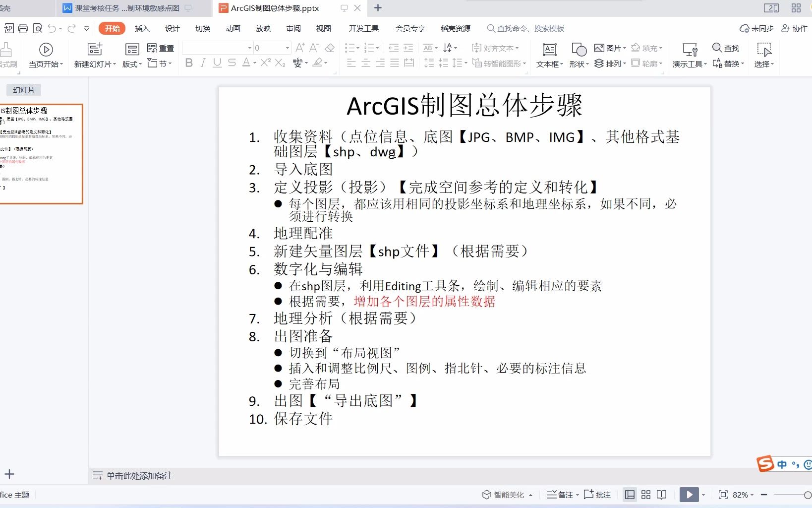The height and width of the screenshot is (508, 812).
Task: Center align text icon
Action: coord(365,63)
